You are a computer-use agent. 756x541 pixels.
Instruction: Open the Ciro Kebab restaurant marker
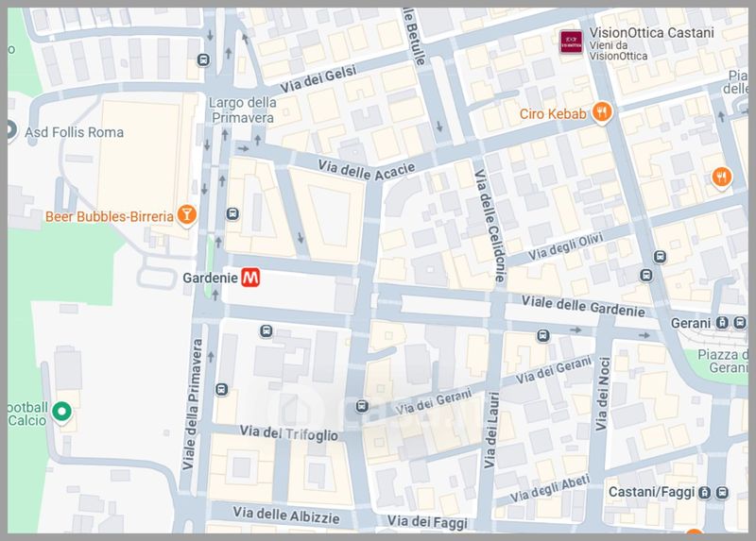[x=601, y=112]
